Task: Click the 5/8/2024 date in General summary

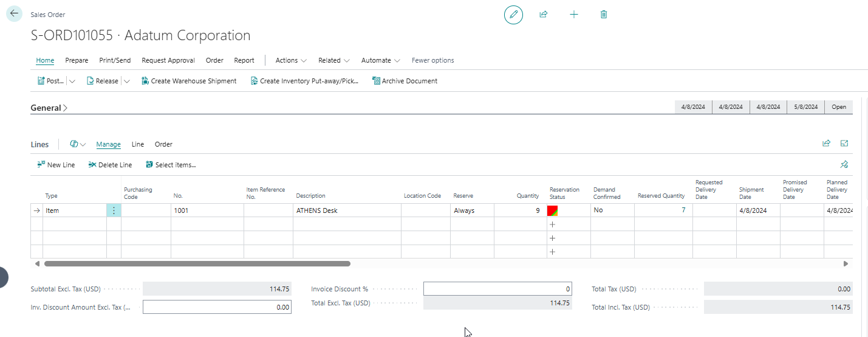Action: pyautogui.click(x=806, y=106)
